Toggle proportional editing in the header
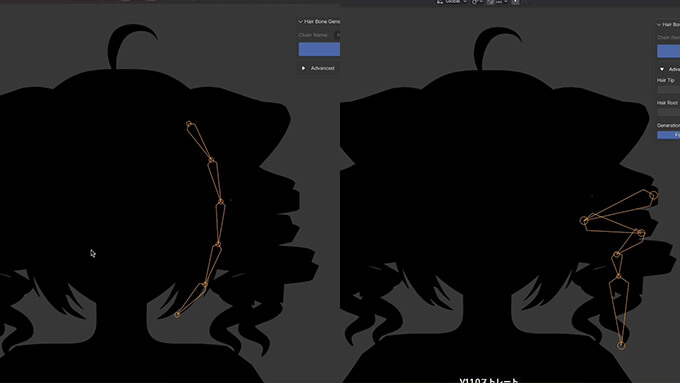The image size is (680, 383). coord(515,2)
